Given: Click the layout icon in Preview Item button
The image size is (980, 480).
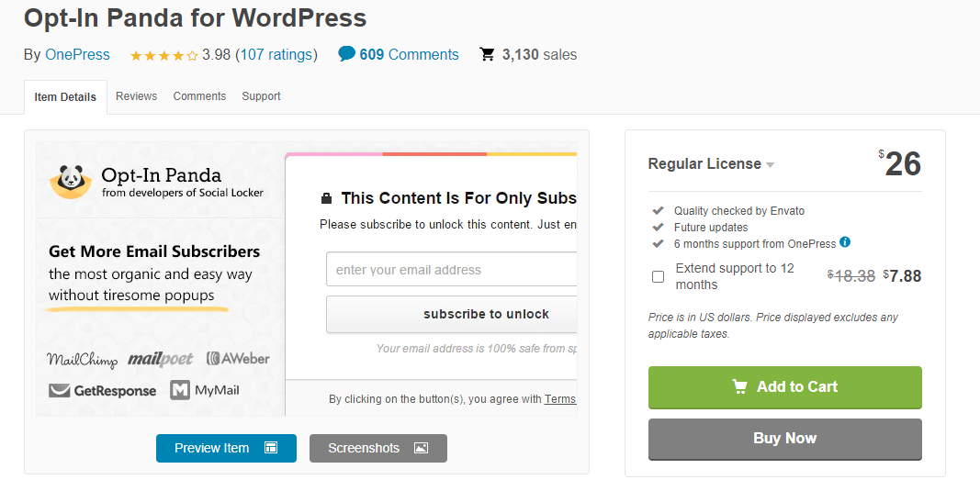Looking at the screenshot, I should coord(271,448).
